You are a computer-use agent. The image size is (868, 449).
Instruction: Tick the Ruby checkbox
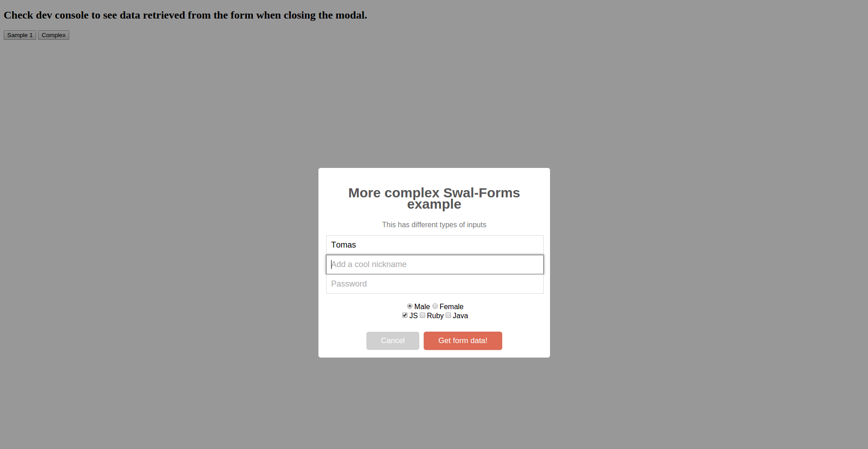click(x=422, y=315)
